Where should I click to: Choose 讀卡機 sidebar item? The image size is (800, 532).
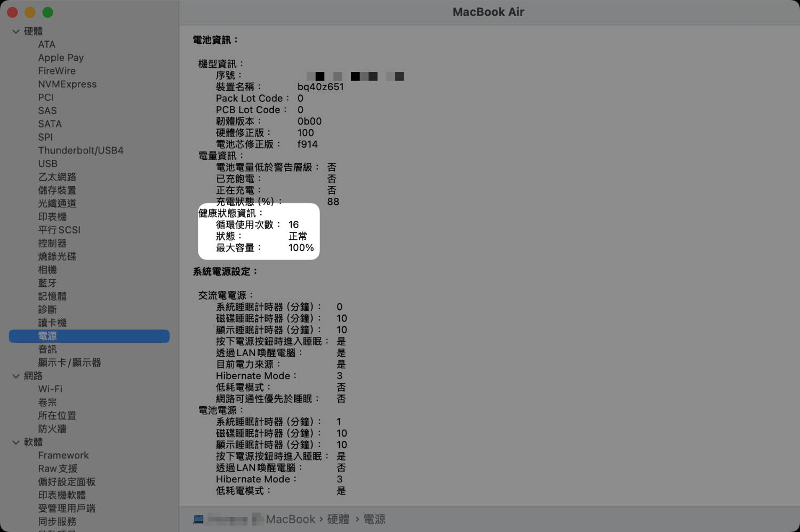(52, 323)
